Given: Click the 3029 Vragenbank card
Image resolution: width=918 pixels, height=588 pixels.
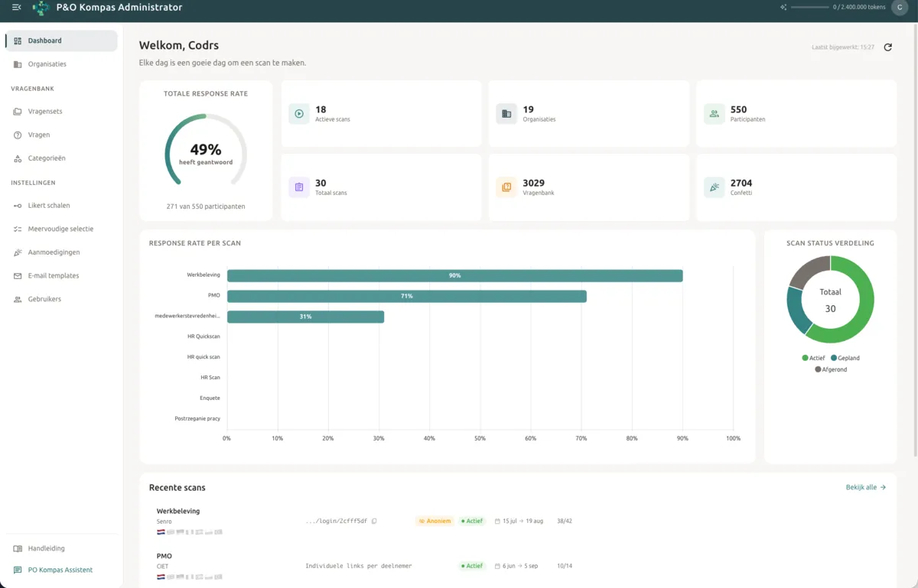Looking at the screenshot, I should 589,187.
